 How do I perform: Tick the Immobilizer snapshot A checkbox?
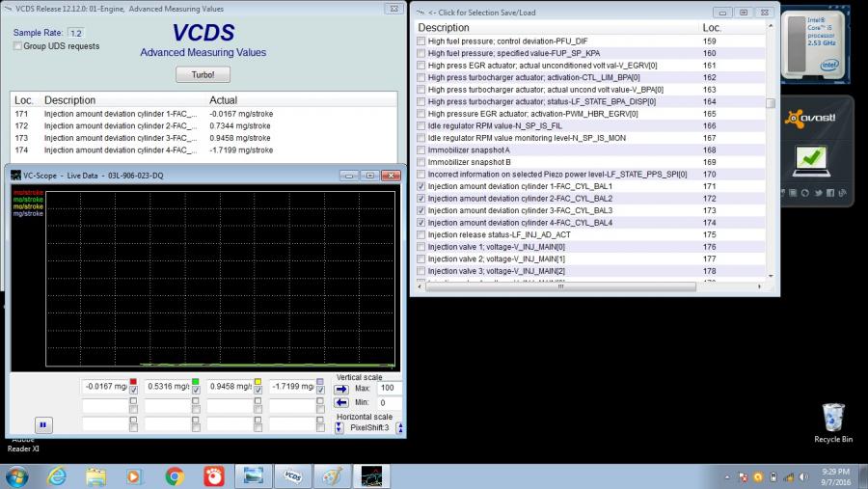point(420,149)
